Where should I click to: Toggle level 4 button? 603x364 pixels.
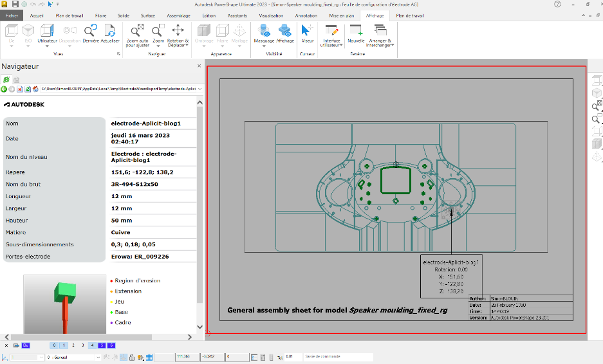pos(92,345)
